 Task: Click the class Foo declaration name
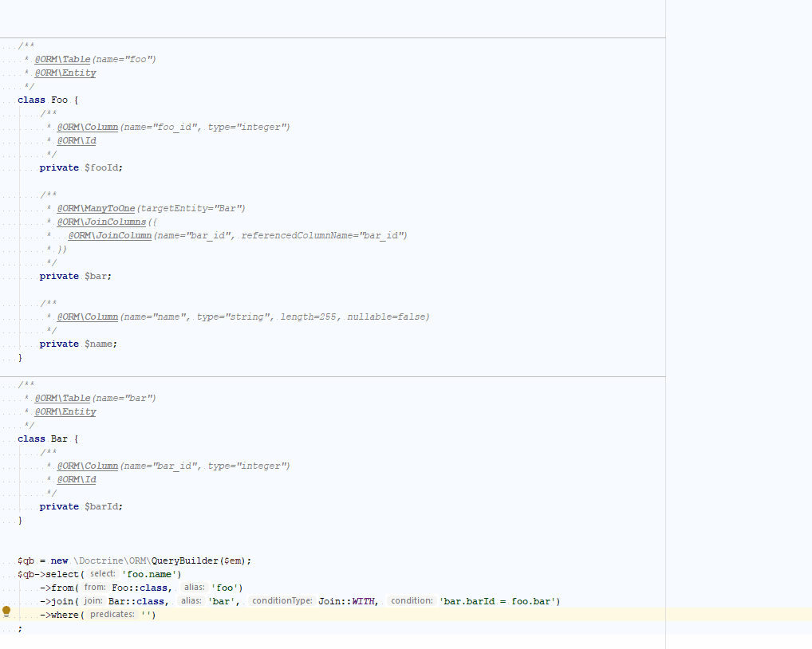click(60, 100)
